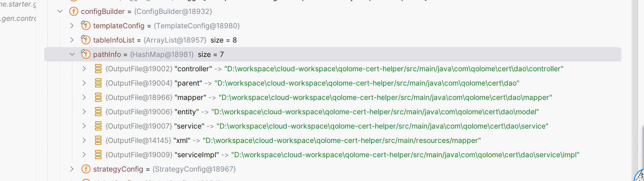
Task: Expand the tableInfoList ArrayList node
Action: [x=72, y=40]
